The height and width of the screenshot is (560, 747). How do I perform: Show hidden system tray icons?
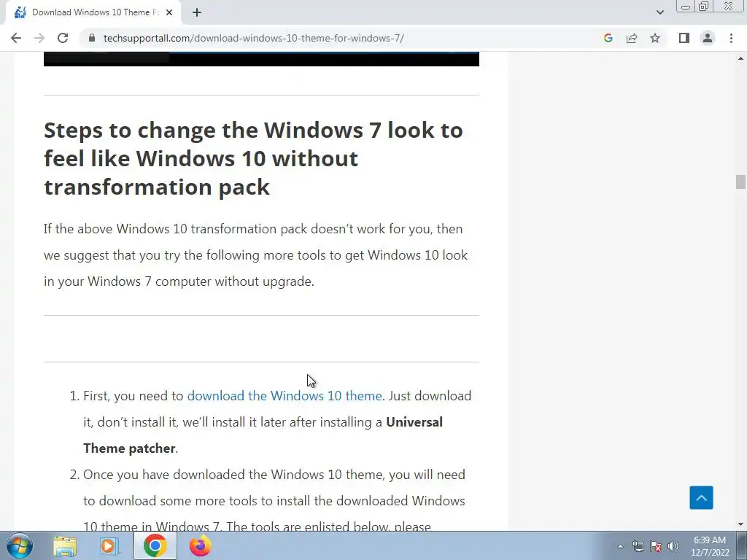tap(620, 546)
